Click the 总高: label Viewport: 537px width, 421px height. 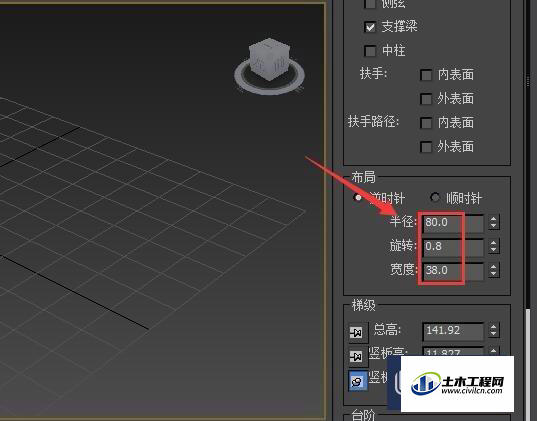pyautogui.click(x=387, y=330)
